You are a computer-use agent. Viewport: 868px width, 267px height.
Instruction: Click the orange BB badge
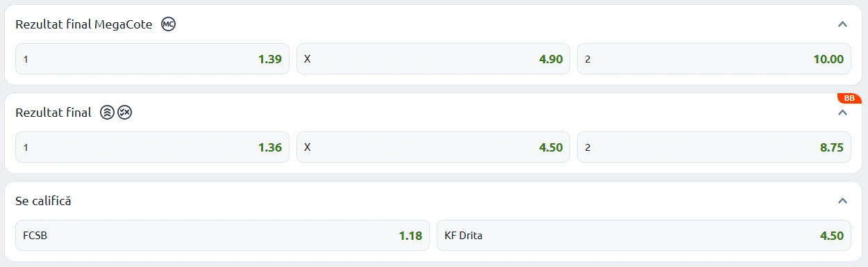pyautogui.click(x=849, y=98)
